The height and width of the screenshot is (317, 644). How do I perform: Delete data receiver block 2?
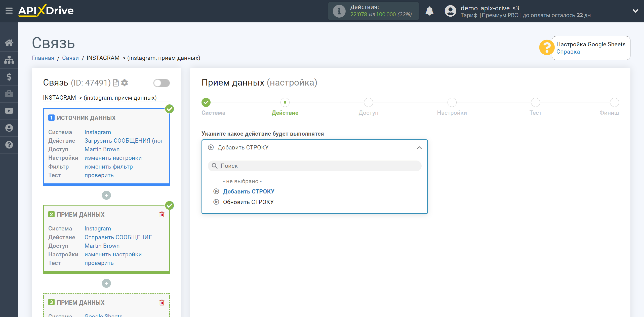click(x=162, y=215)
